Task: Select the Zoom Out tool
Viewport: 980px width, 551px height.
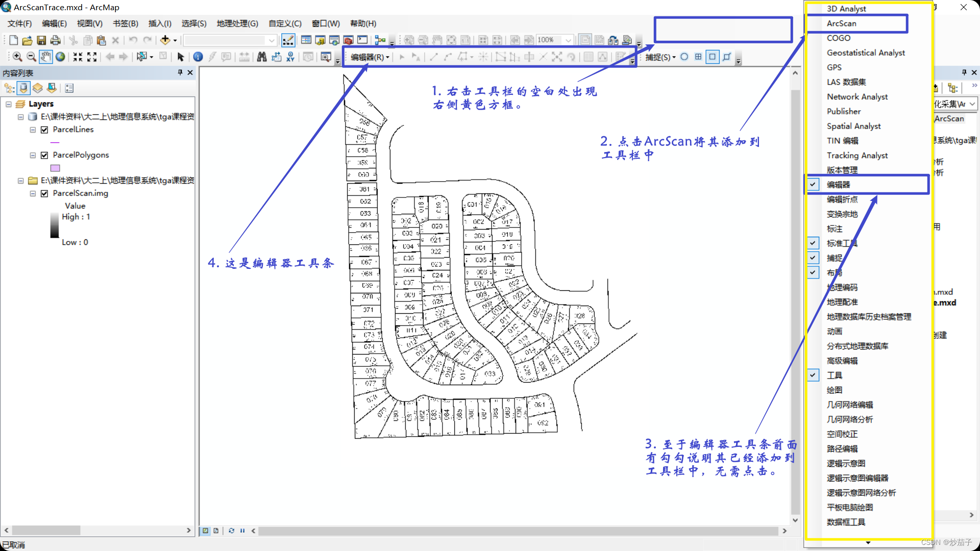Action: click(x=31, y=57)
